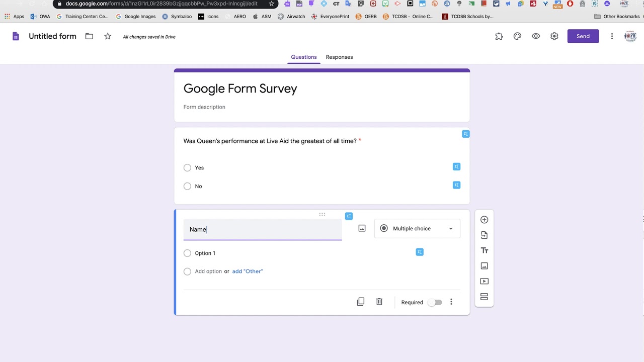Open the customize theme palette
The image size is (644, 362).
coord(517,36)
